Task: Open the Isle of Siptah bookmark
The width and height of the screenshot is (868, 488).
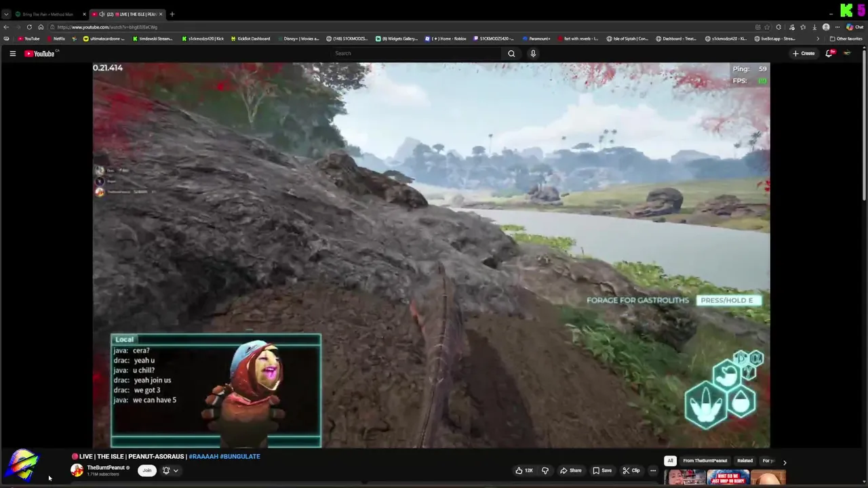Action: [x=627, y=39]
